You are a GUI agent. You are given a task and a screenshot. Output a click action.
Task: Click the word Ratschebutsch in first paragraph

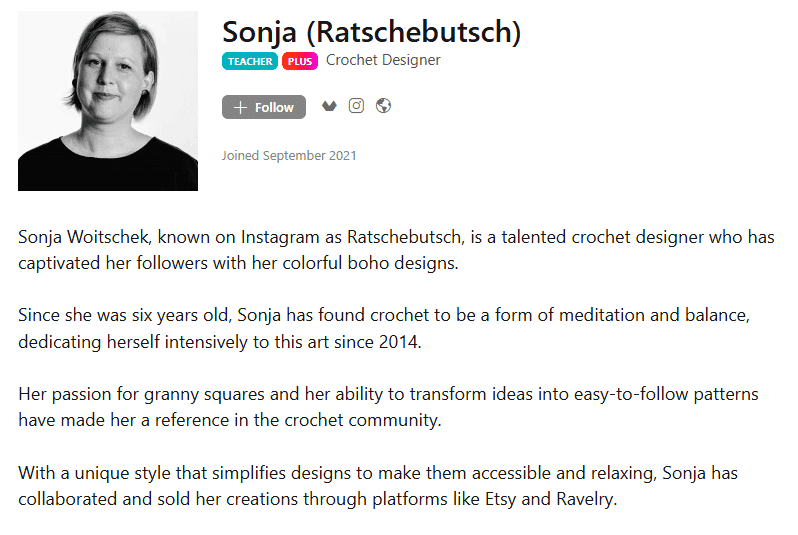pyautogui.click(x=405, y=238)
